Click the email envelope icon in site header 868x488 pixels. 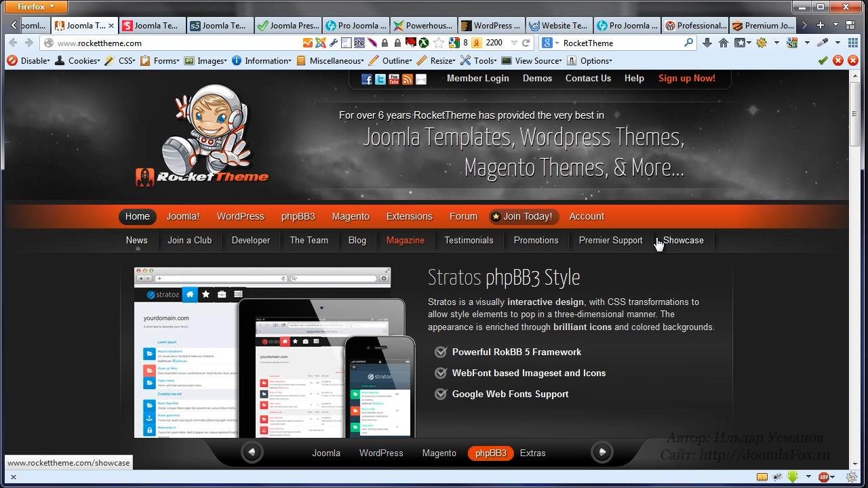pyautogui.click(x=421, y=79)
